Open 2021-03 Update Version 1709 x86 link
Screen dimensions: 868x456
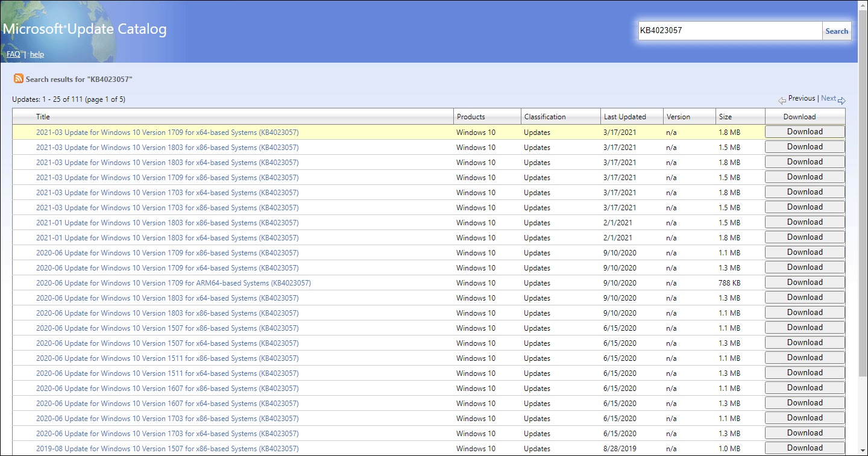pos(167,178)
